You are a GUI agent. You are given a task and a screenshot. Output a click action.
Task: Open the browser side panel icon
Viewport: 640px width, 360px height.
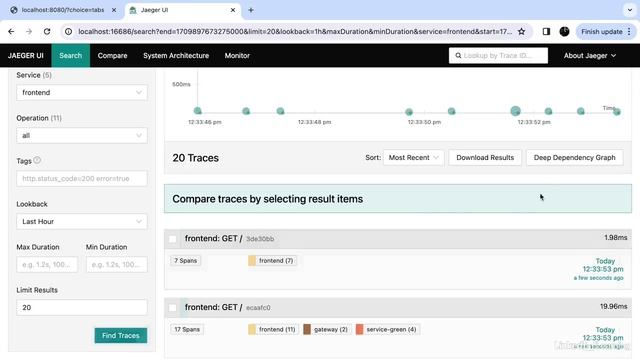(546, 31)
